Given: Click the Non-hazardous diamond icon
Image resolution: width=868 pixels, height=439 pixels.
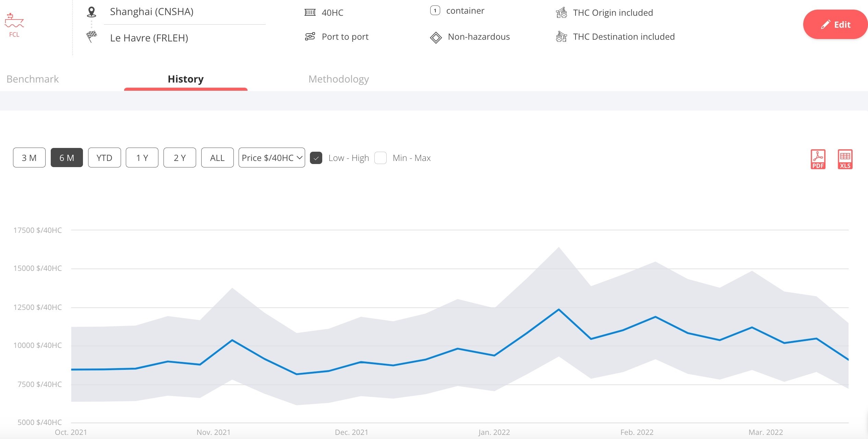Looking at the screenshot, I should pyautogui.click(x=436, y=37).
